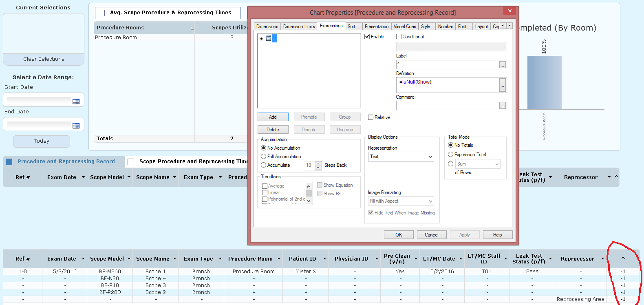644x305 pixels.
Task: Open the Start Date calendar picker
Action: click(76, 101)
